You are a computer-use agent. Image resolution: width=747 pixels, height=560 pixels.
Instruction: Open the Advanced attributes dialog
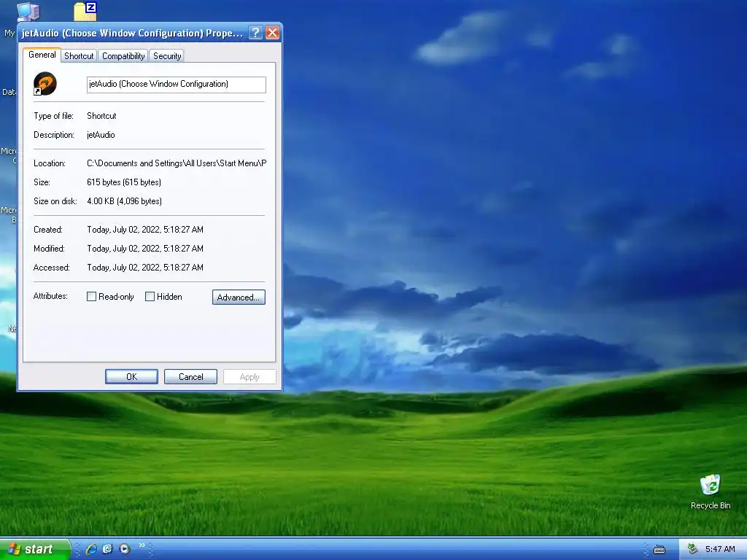(239, 297)
